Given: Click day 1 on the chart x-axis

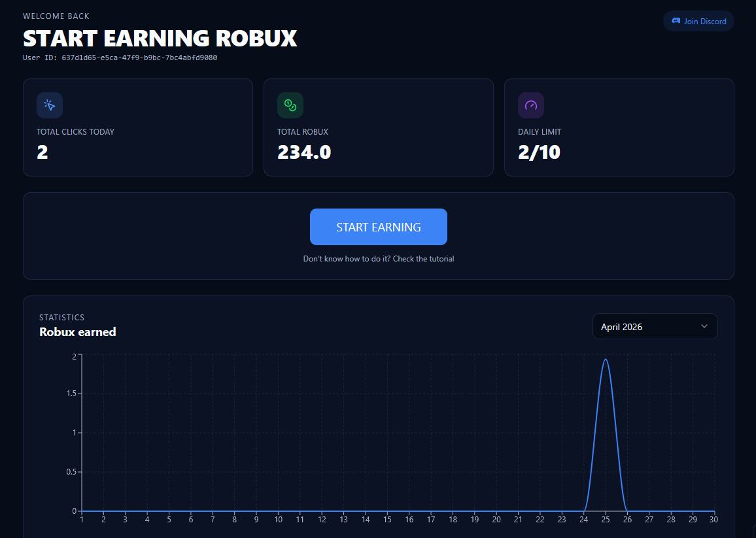Looking at the screenshot, I should coord(82,520).
